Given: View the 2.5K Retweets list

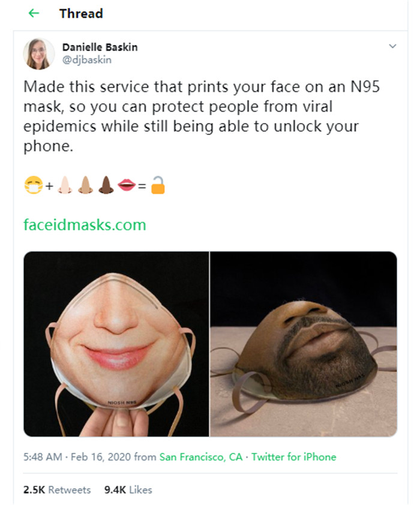Looking at the screenshot, I should point(57,489).
